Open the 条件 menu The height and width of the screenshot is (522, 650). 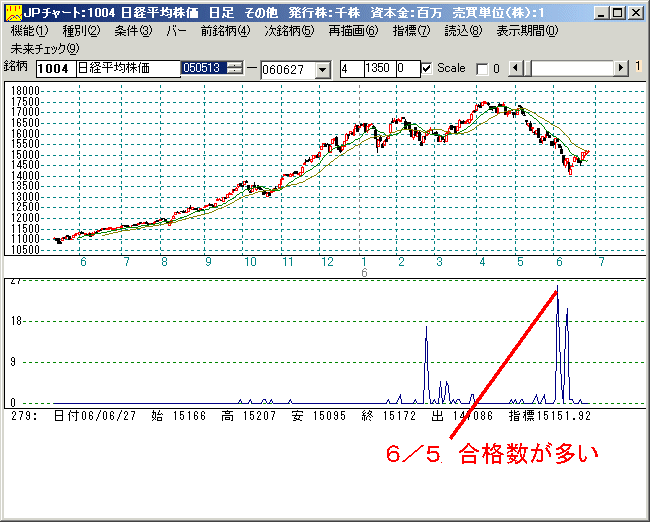[x=133, y=31]
